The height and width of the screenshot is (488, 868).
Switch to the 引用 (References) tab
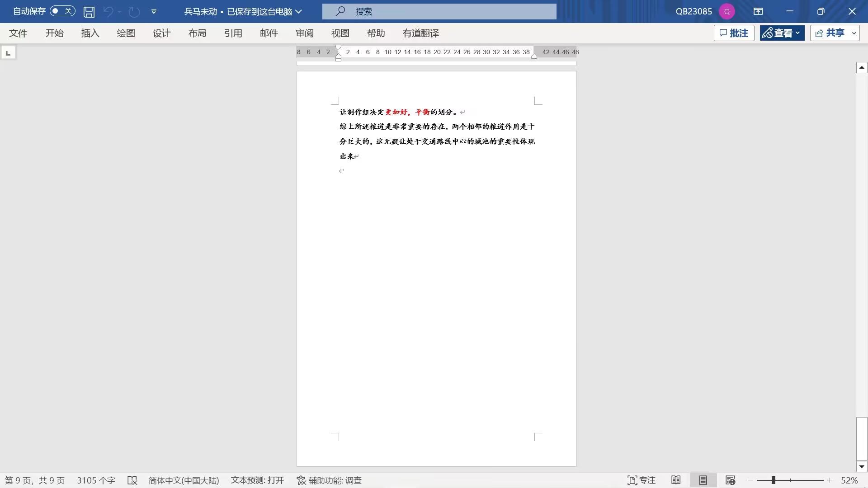[233, 33]
